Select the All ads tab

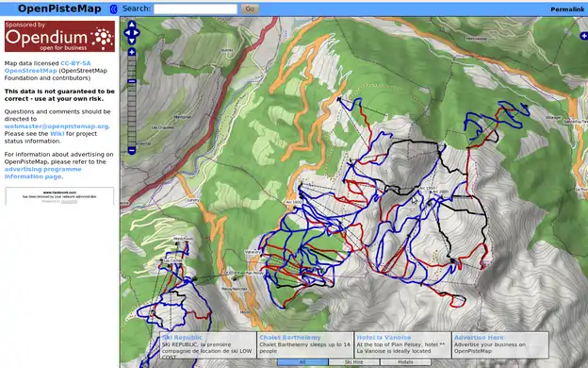point(302,362)
